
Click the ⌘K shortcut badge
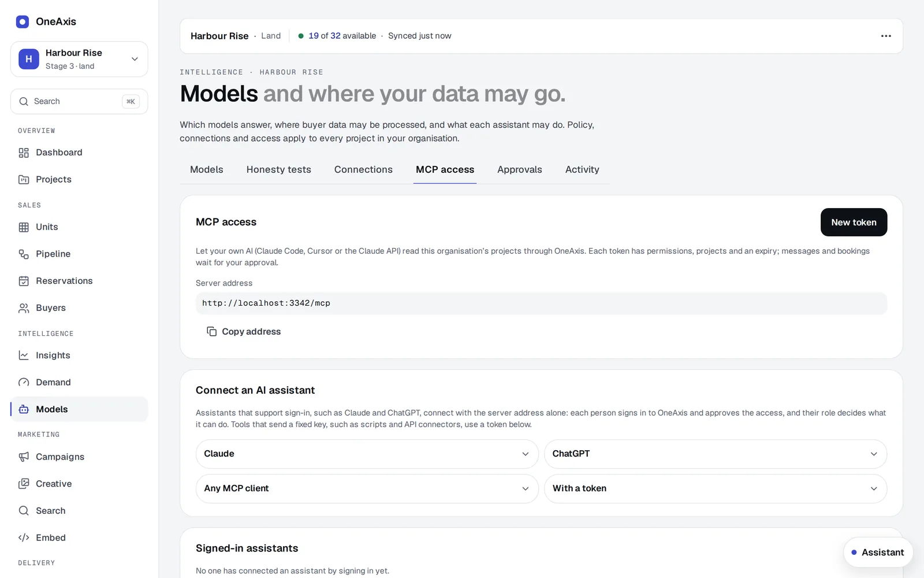coord(131,102)
